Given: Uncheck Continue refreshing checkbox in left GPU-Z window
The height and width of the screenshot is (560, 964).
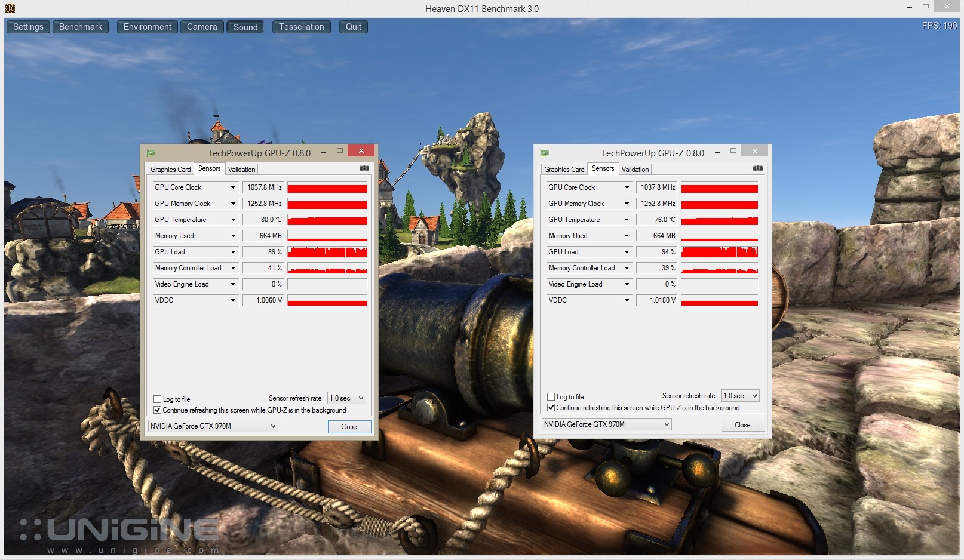Looking at the screenshot, I should pos(158,410).
